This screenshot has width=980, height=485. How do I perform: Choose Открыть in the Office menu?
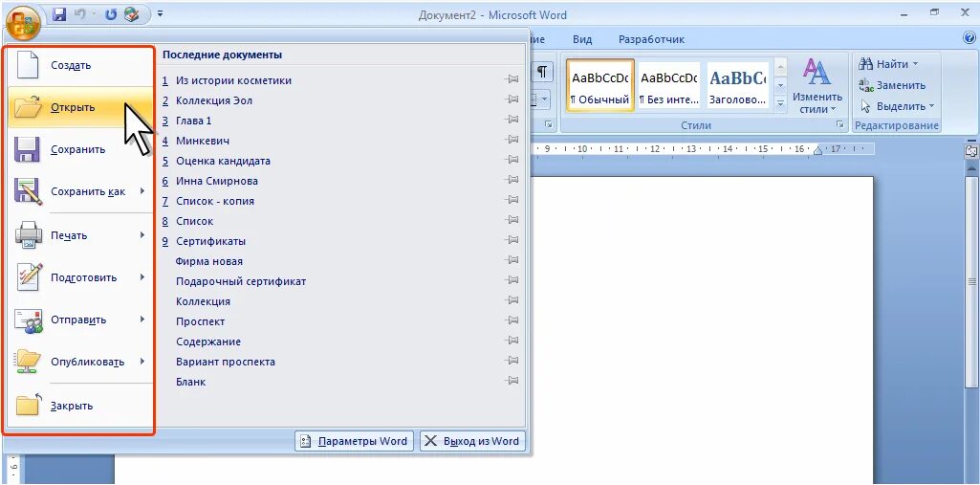click(80, 107)
